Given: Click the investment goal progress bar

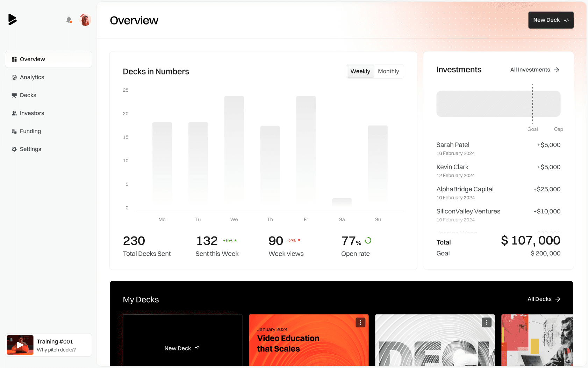Looking at the screenshot, I should coord(498,104).
